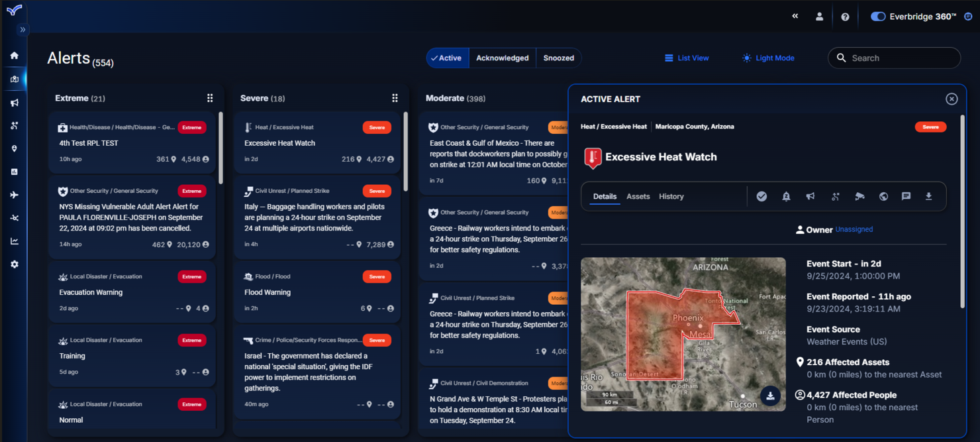The height and width of the screenshot is (442, 980).
Task: Launch a critical event from the alert toolbar
Action: pyautogui.click(x=835, y=196)
